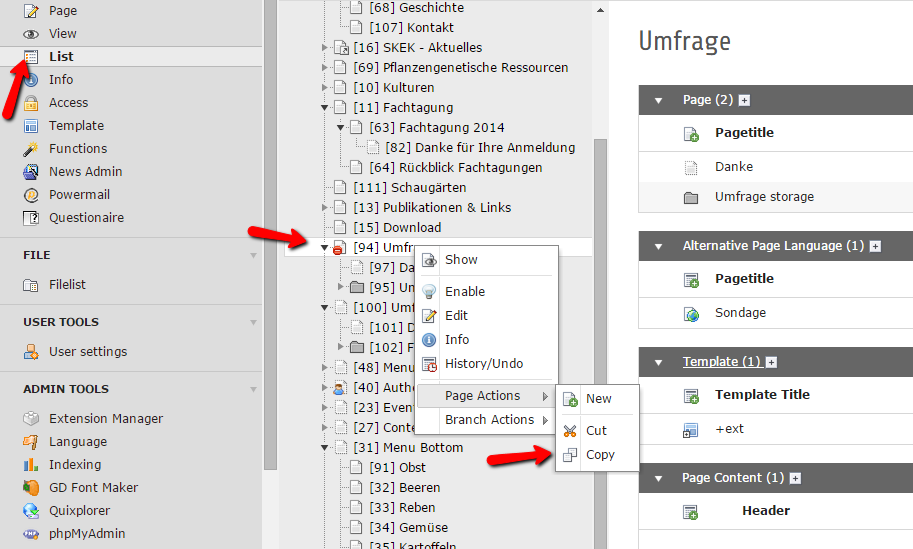The height and width of the screenshot is (549, 913).
Task: Select the List module icon
Action: (x=31, y=56)
